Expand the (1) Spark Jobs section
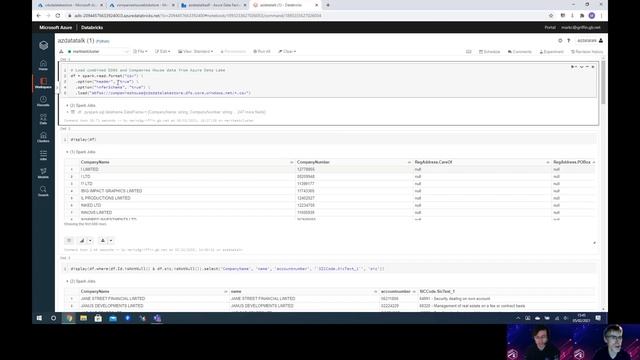The image size is (640, 360). 81,152
